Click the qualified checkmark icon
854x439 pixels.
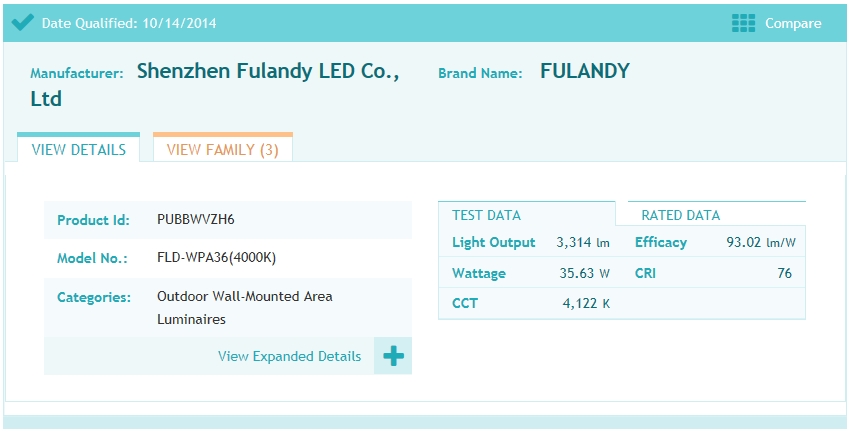click(22, 23)
